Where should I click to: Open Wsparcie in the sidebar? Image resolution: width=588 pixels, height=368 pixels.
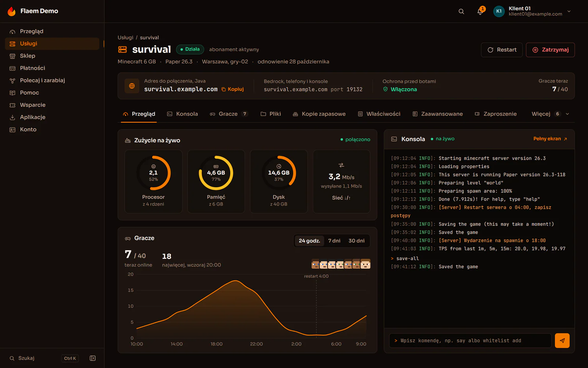52,105
